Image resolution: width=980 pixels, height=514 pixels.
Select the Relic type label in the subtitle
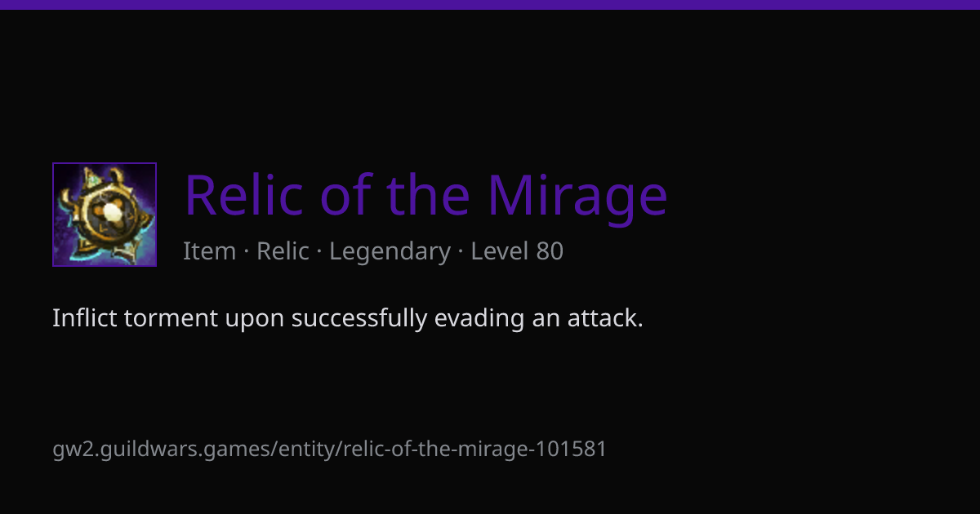point(283,251)
